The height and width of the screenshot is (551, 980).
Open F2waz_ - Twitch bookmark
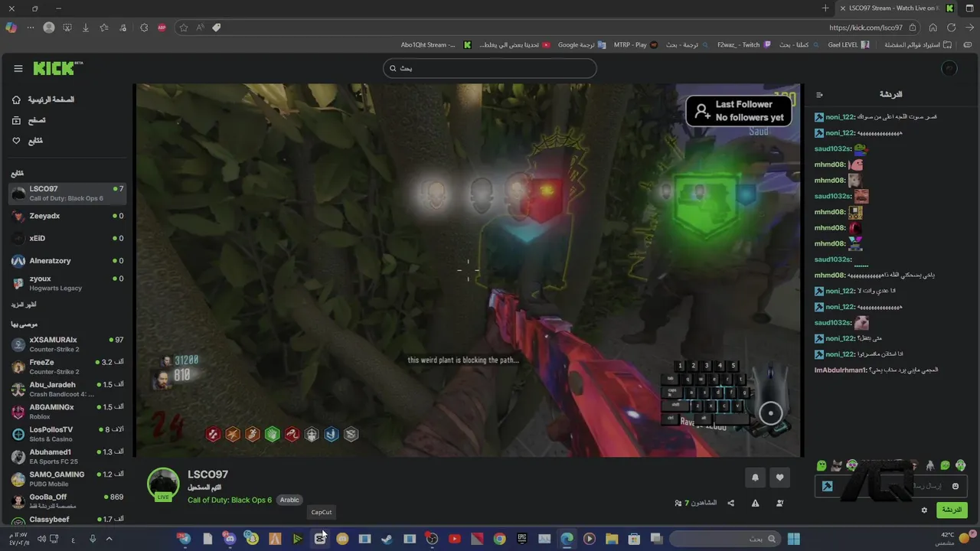[x=744, y=45]
